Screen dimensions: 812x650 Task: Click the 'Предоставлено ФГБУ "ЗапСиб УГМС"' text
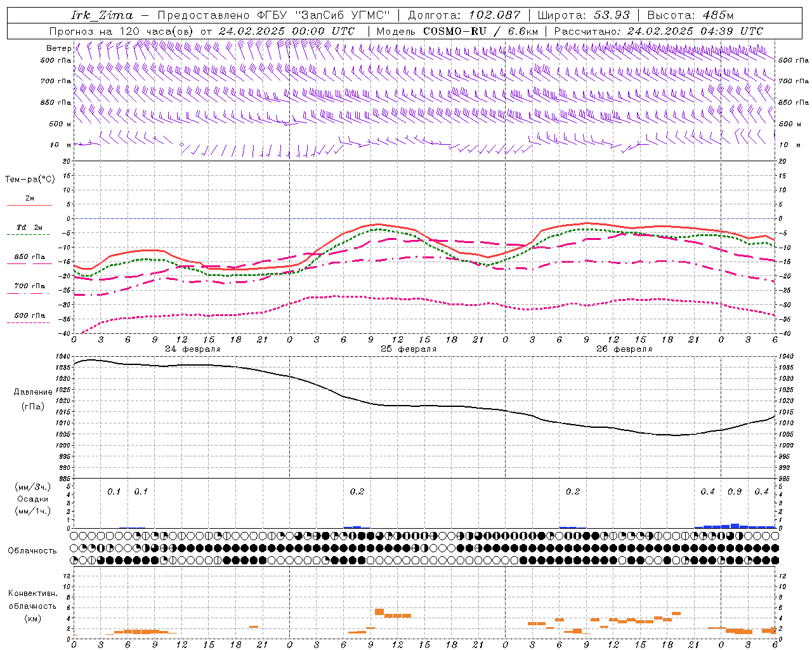(273, 15)
